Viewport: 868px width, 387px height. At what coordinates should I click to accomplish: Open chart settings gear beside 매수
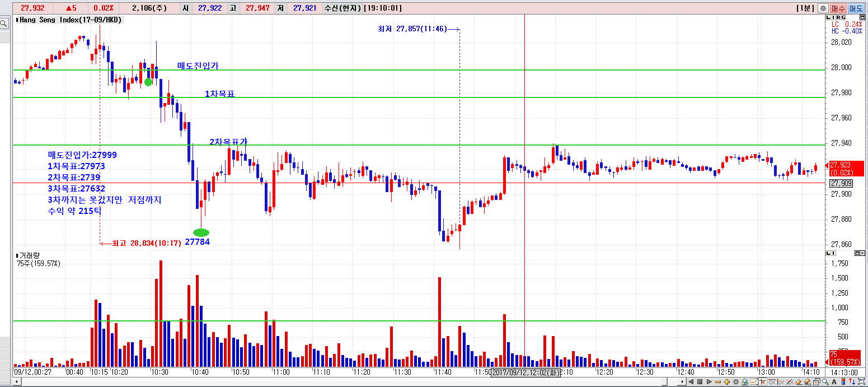click(823, 8)
